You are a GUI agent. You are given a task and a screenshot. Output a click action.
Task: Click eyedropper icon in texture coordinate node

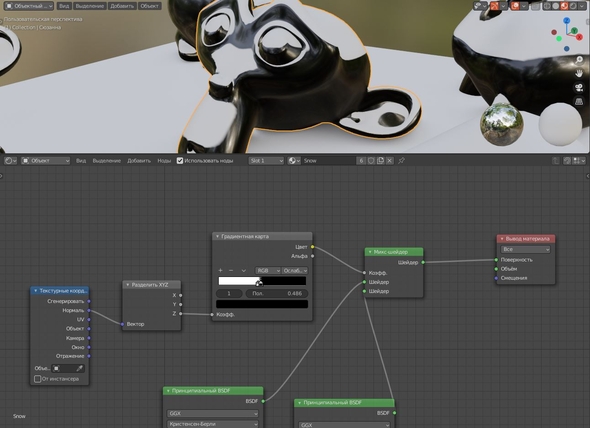pos(79,368)
